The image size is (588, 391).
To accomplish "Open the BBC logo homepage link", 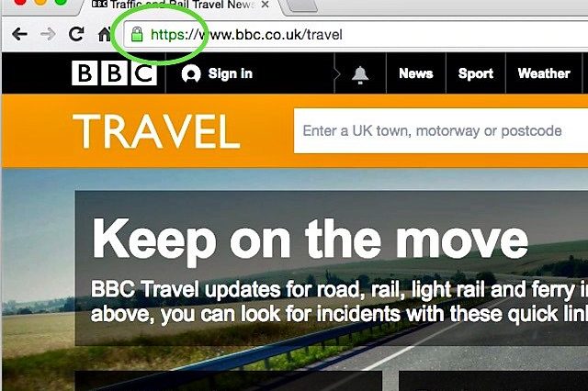I will pyautogui.click(x=114, y=73).
